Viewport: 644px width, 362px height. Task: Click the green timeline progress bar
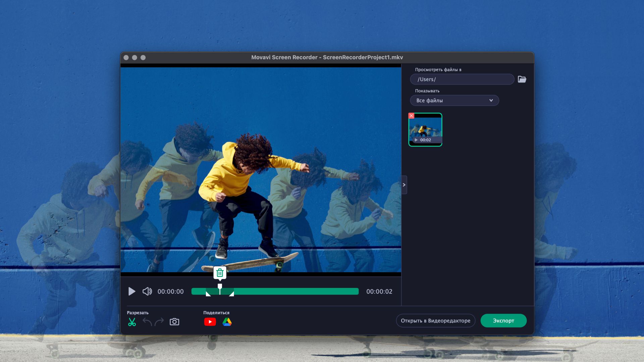coord(295,291)
